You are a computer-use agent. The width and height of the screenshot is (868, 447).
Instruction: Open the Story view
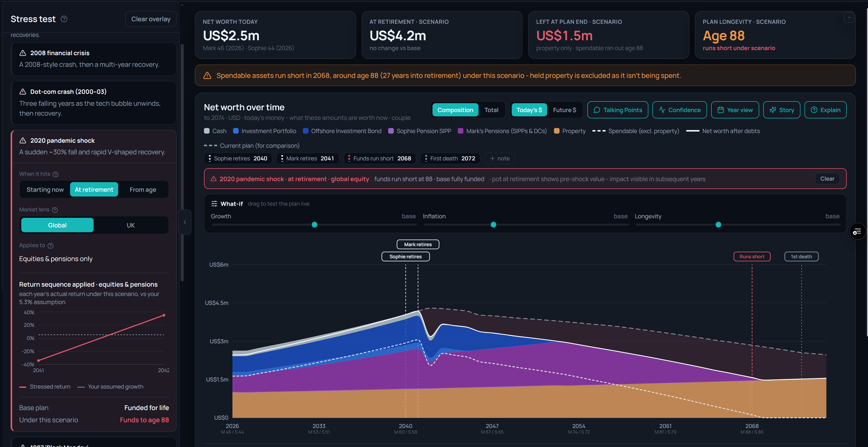[782, 110]
